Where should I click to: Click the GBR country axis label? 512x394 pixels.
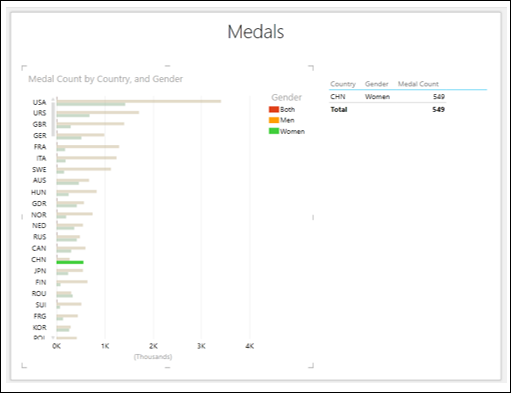coord(39,124)
